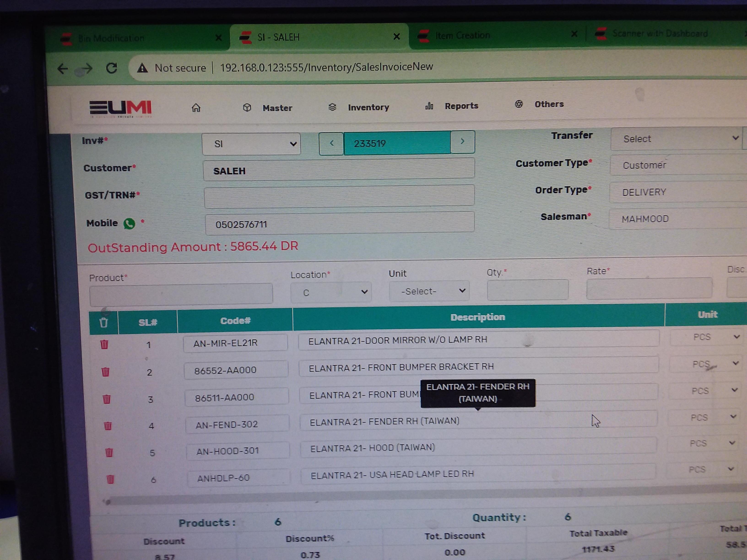This screenshot has height=560, width=747.
Task: Click the trash icon in table header
Action: pyautogui.click(x=104, y=323)
